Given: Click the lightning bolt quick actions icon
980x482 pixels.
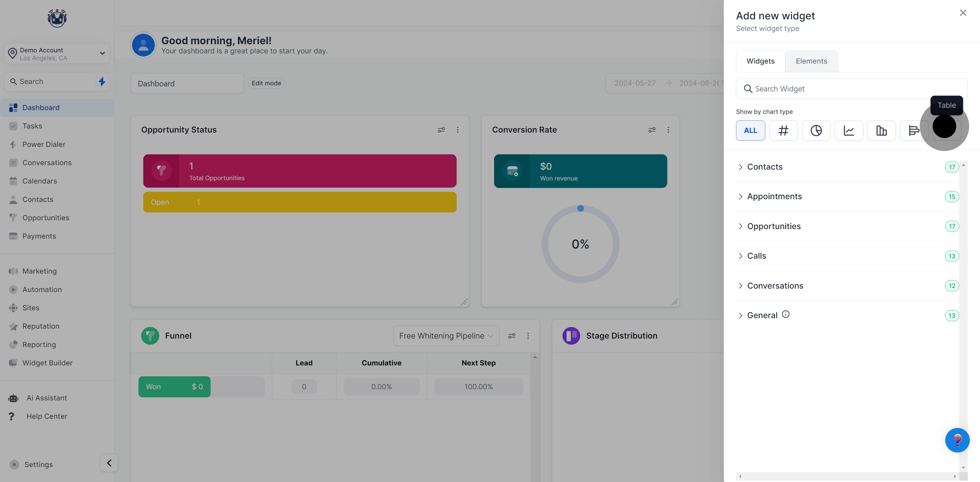Looking at the screenshot, I should pos(102,81).
